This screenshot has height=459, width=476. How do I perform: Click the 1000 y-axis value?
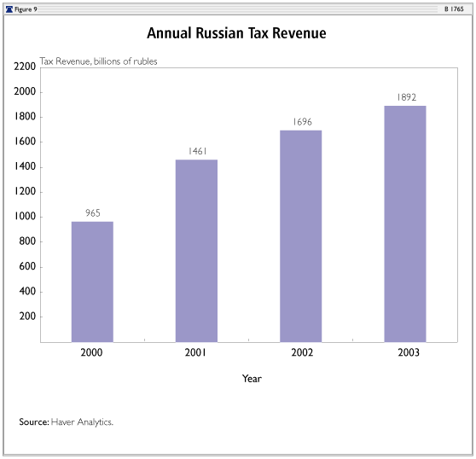pyautogui.click(x=26, y=217)
